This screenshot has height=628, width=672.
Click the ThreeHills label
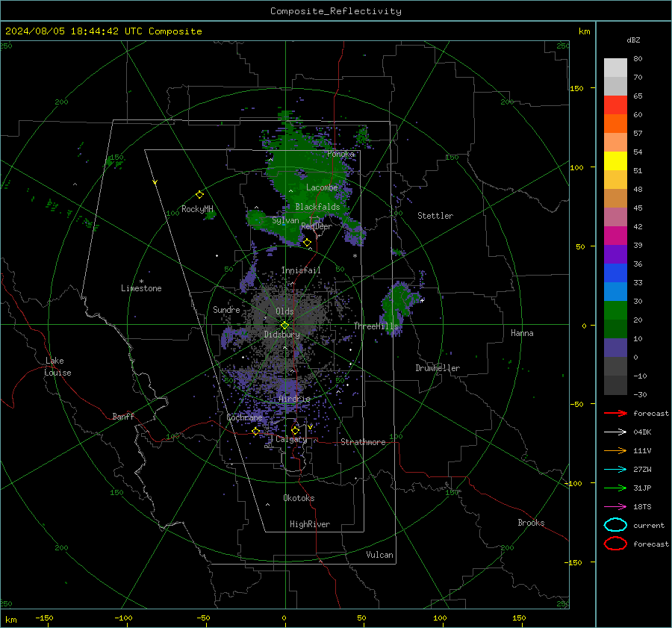tap(376, 326)
